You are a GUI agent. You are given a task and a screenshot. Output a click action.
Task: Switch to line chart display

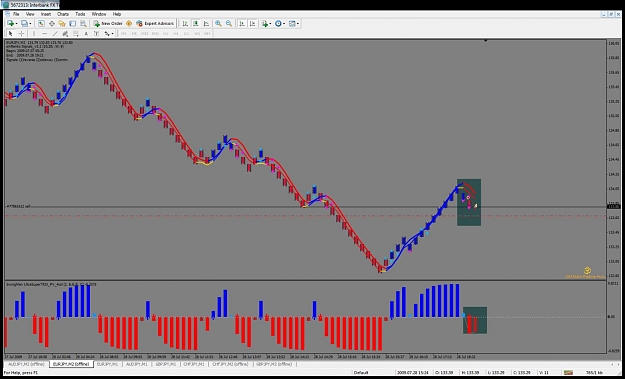pyautogui.click(x=206, y=24)
